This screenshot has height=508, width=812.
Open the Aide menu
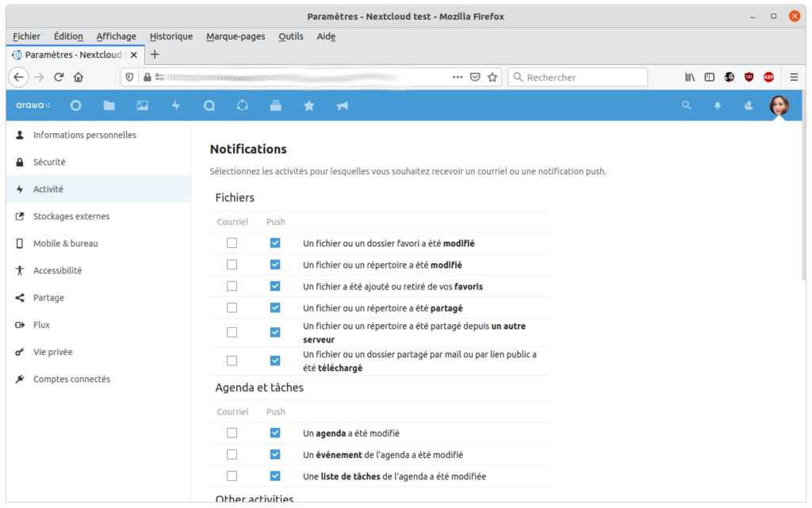[326, 36]
